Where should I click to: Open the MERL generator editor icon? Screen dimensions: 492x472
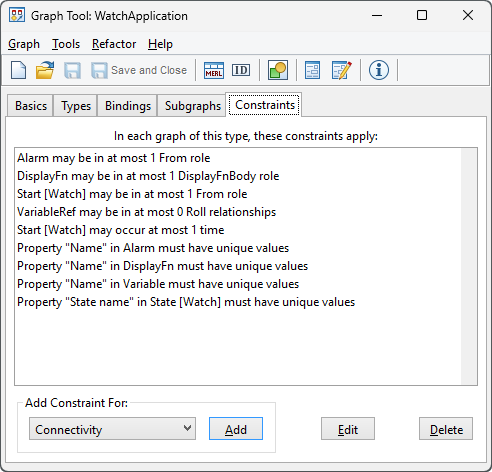click(x=214, y=70)
